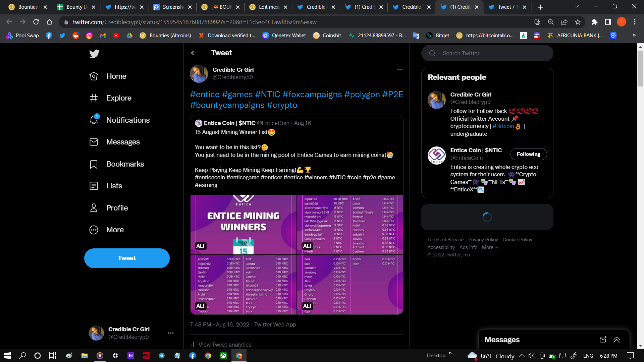This screenshot has width=644, height=362.
Task: Open Privacy Policy link
Action: 483,240
